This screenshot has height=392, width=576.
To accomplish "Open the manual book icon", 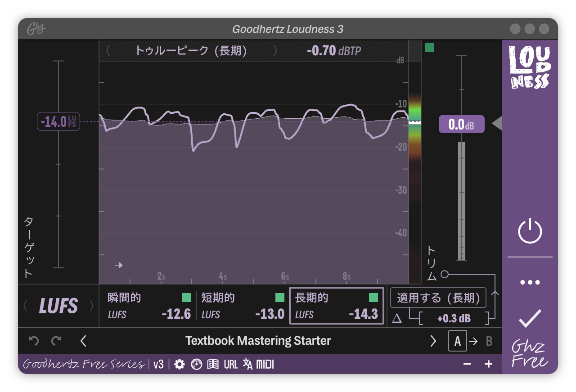I will click(x=213, y=364).
